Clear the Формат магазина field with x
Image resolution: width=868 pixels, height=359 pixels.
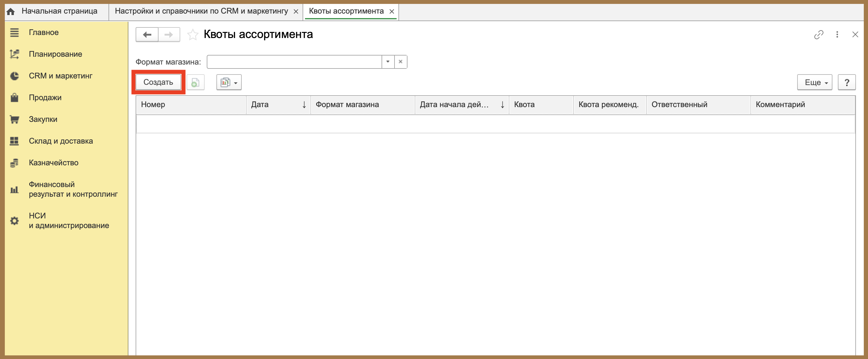point(401,62)
